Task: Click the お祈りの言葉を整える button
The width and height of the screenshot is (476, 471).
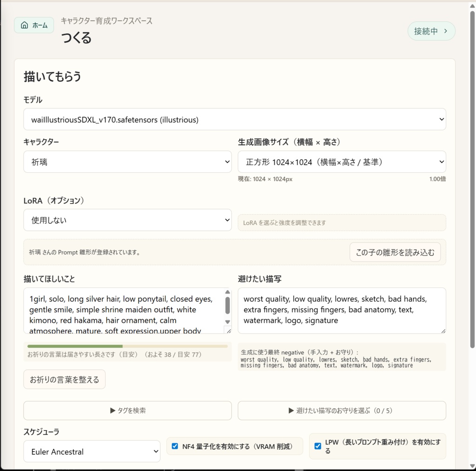Action: 64,379
